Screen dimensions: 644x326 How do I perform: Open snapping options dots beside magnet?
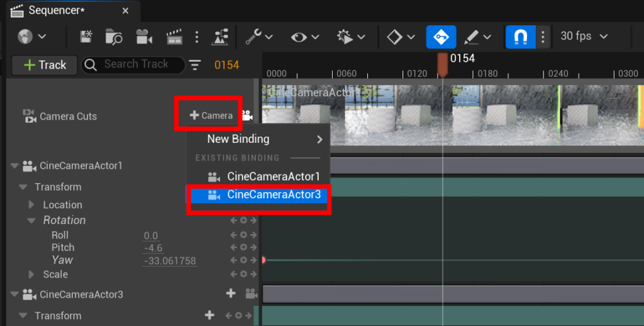(543, 37)
